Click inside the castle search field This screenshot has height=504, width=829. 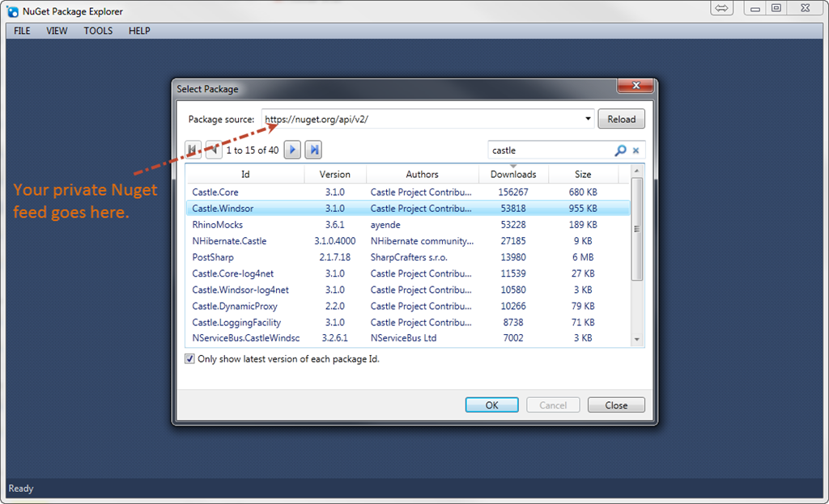pyautogui.click(x=549, y=150)
